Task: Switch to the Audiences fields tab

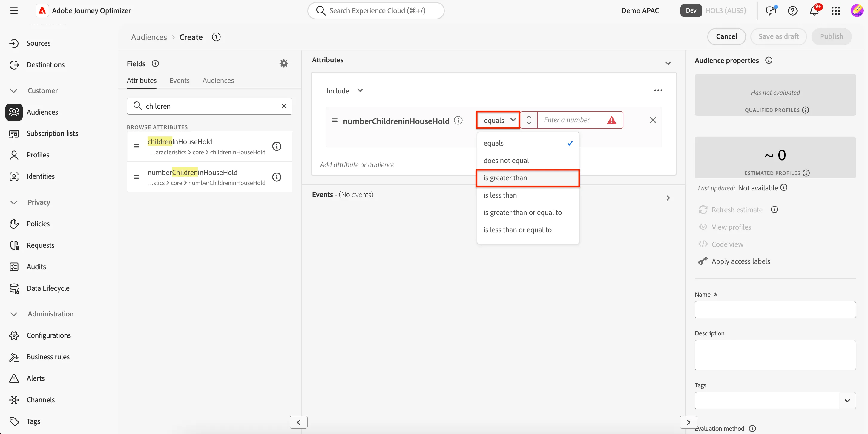Action: [218, 81]
